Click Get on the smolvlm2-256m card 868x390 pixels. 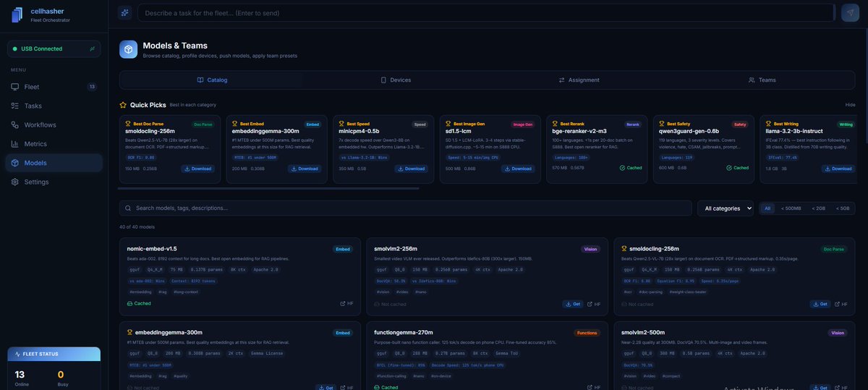click(x=573, y=304)
